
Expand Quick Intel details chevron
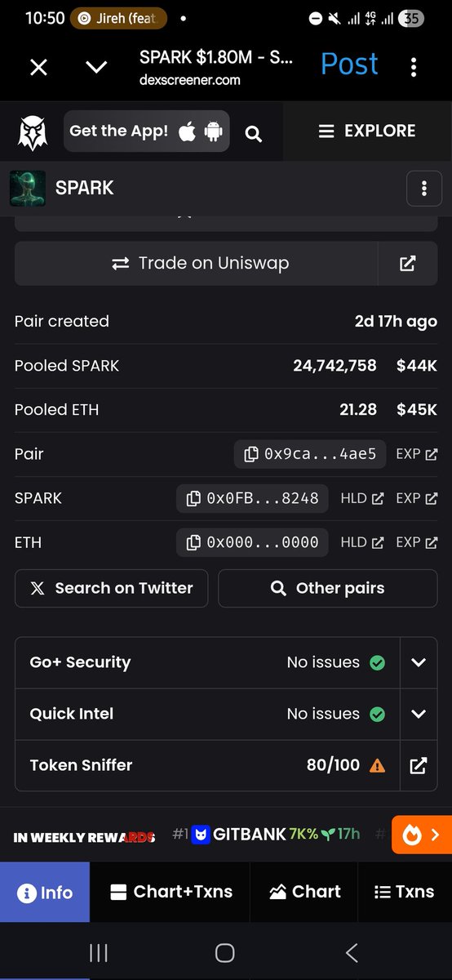(419, 714)
